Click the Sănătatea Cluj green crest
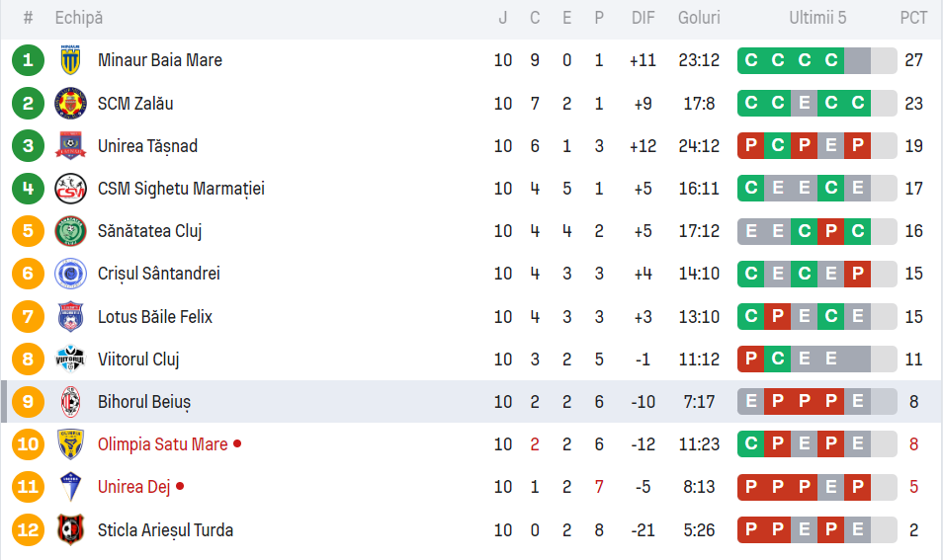 pos(70,231)
